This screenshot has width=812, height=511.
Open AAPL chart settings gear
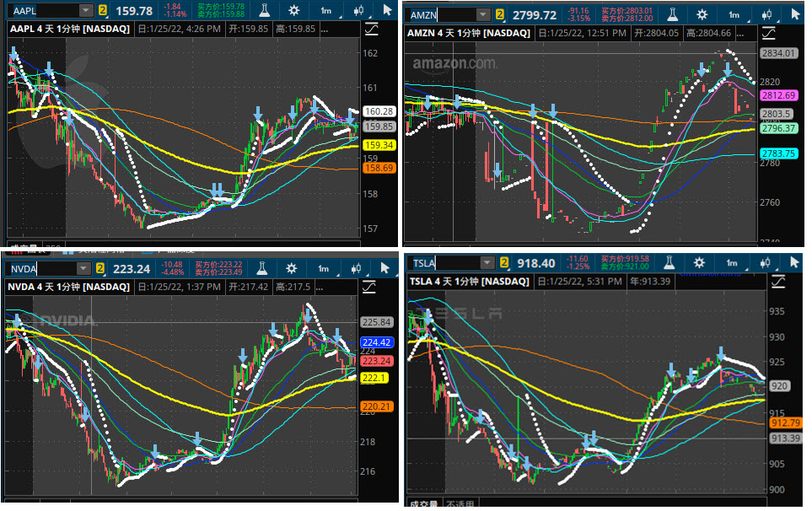coord(294,10)
